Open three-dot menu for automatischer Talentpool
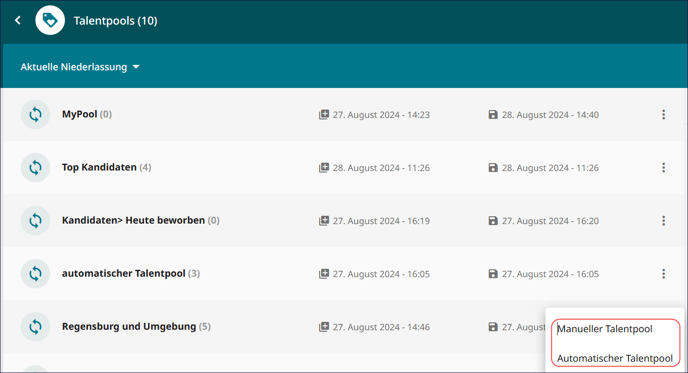The height and width of the screenshot is (373, 688). (x=663, y=274)
